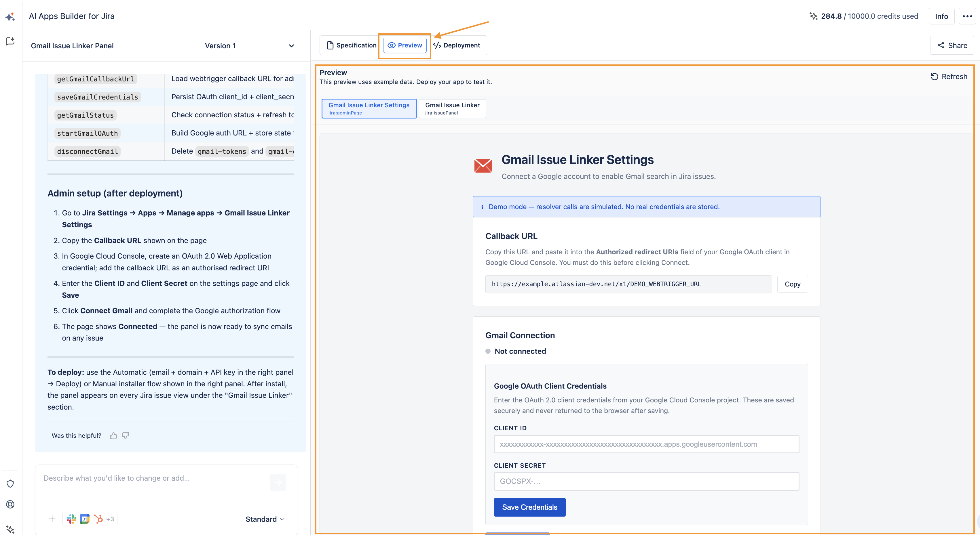Give thumbs up feedback
This screenshot has width=980, height=535.
point(113,436)
